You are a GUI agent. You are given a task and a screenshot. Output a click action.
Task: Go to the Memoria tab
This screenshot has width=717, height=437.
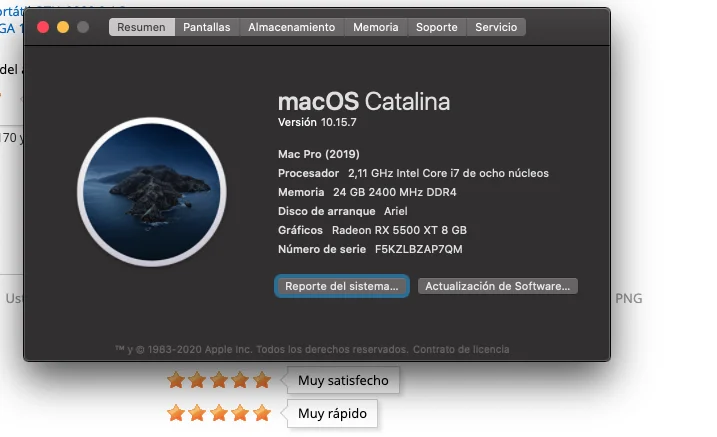pyautogui.click(x=375, y=27)
